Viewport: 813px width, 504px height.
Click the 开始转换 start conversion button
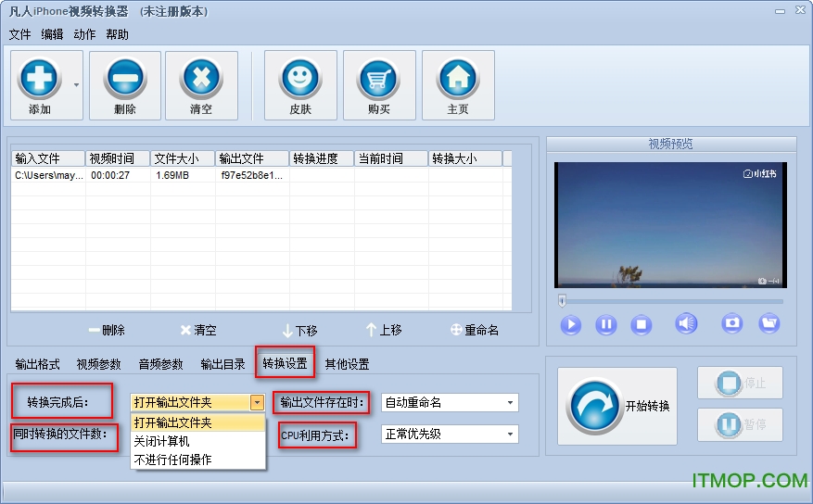coord(617,406)
